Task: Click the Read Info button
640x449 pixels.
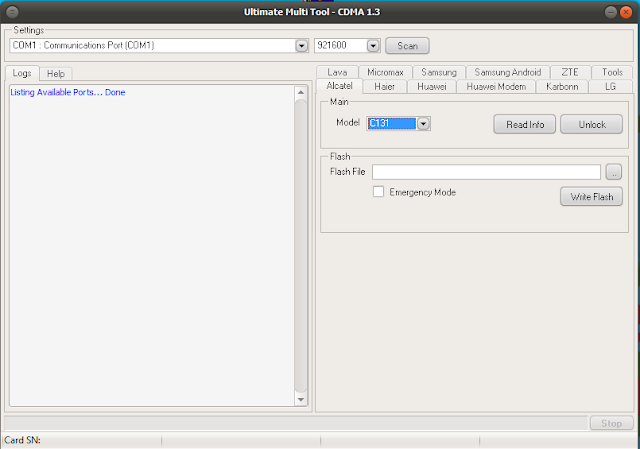Action: click(x=524, y=124)
